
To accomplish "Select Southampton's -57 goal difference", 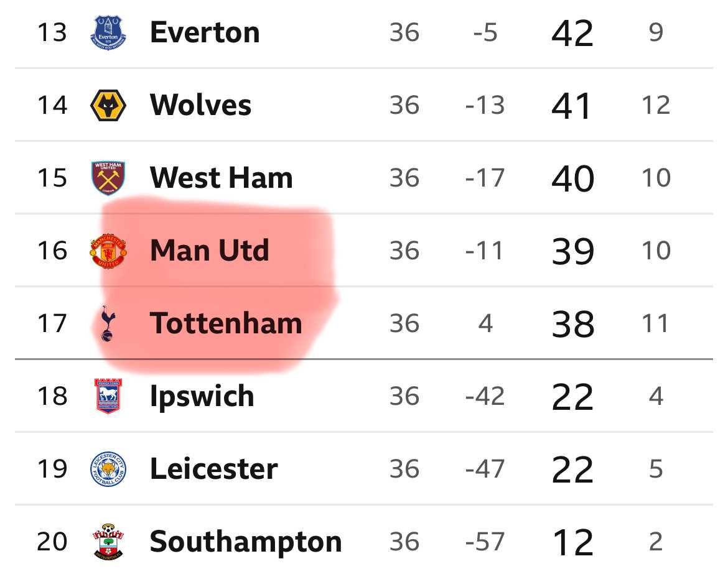I will [x=485, y=542].
